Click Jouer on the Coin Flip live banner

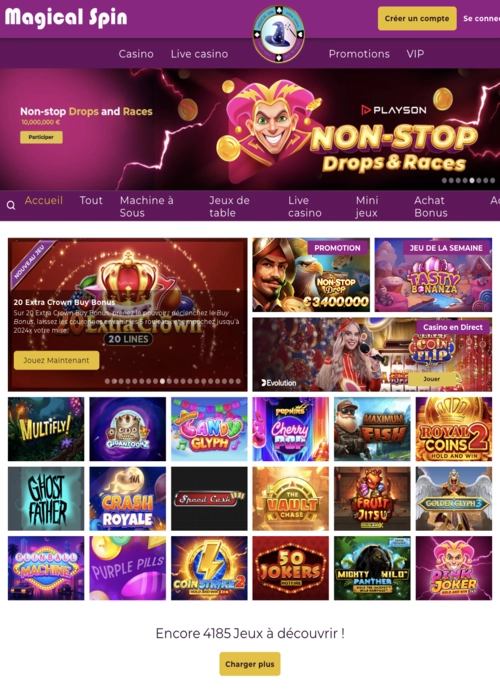431,379
